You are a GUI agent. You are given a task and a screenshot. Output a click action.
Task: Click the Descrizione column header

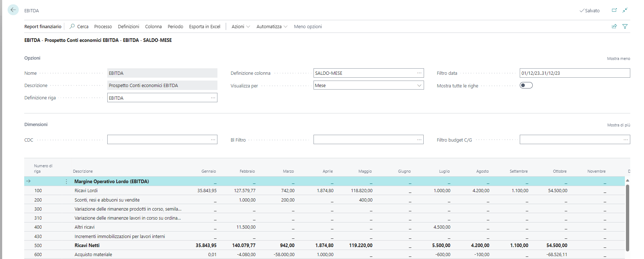point(83,171)
